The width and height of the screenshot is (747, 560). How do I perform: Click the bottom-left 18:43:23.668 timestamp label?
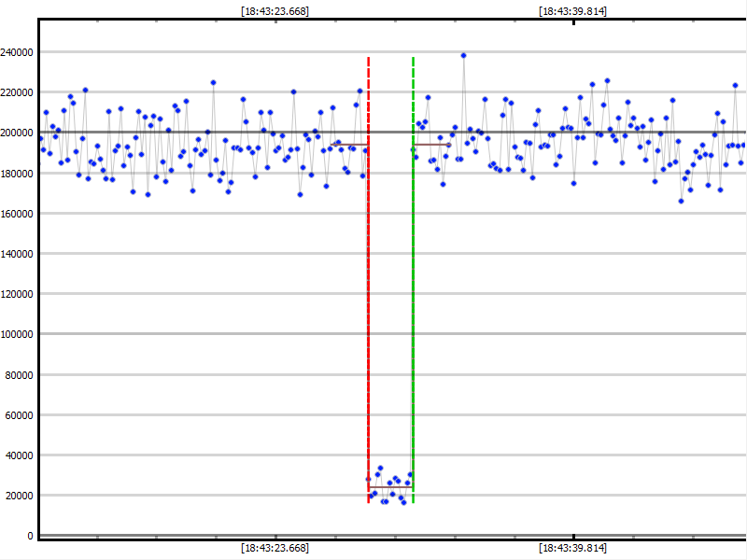tap(275, 548)
